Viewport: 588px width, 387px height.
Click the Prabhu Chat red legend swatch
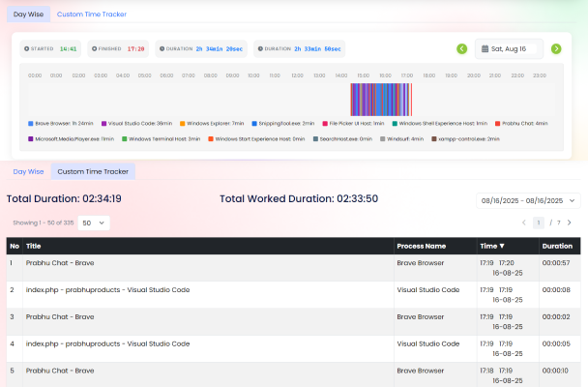pyautogui.click(x=498, y=124)
